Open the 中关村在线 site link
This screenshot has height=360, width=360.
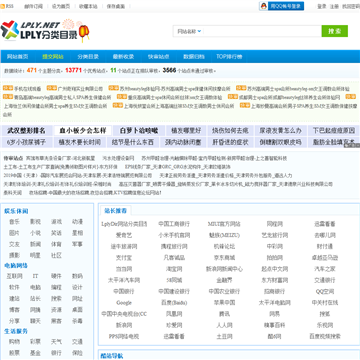click(325, 303)
